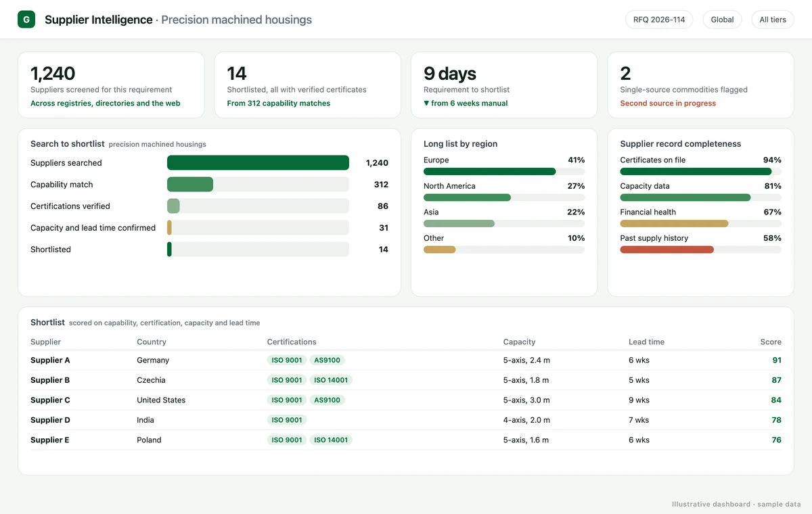Click the Certificates on file completeness bar
This screenshot has height=514, width=812.
(x=700, y=172)
